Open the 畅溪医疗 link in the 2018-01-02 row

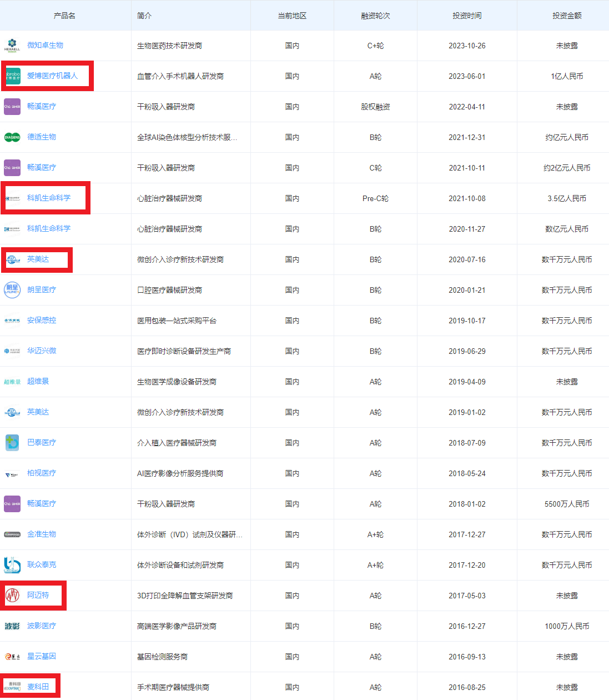pyautogui.click(x=42, y=504)
